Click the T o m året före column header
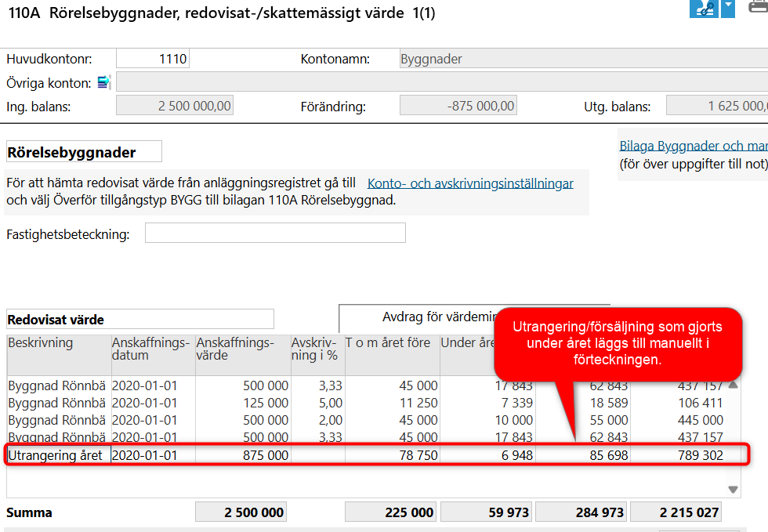This screenshot has height=532, width=768. [393, 356]
